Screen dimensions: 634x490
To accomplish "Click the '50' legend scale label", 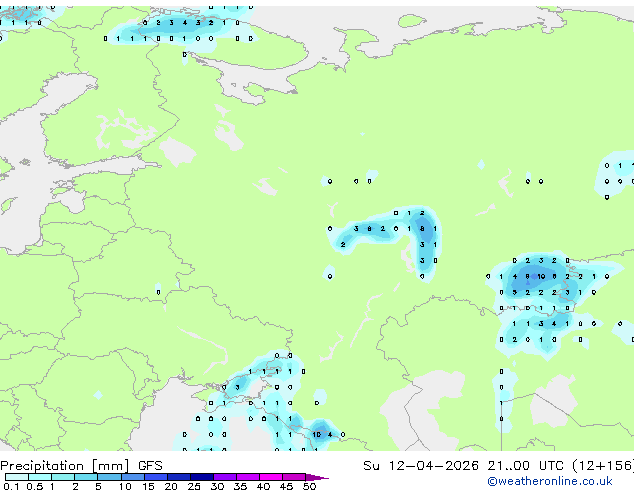I will [309, 486].
